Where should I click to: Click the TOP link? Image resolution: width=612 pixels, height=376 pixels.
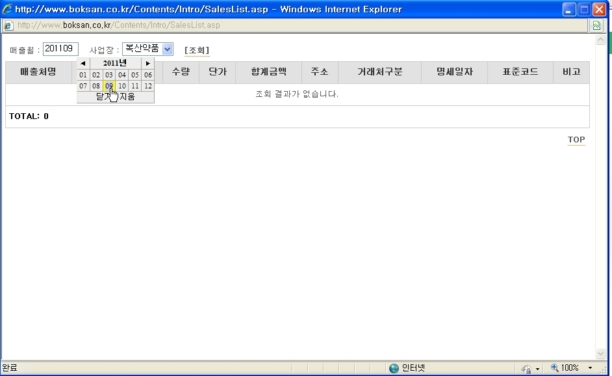tap(576, 140)
